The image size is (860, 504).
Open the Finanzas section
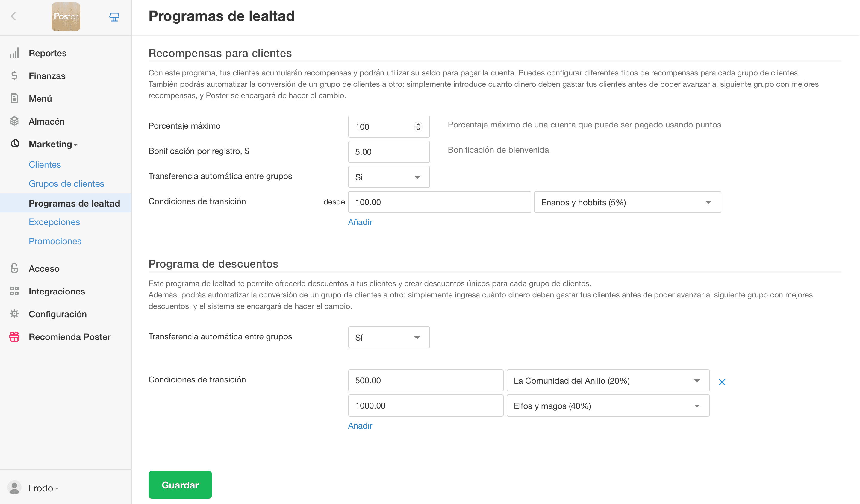tap(47, 76)
